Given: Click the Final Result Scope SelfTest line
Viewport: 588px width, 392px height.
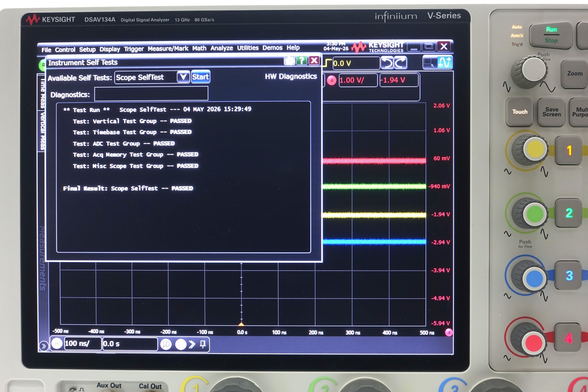Looking at the screenshot, I should (128, 188).
